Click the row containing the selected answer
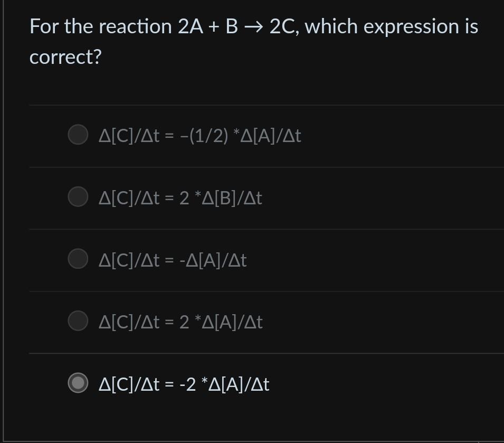Viewport: 504px width, 443px height. tap(264, 384)
